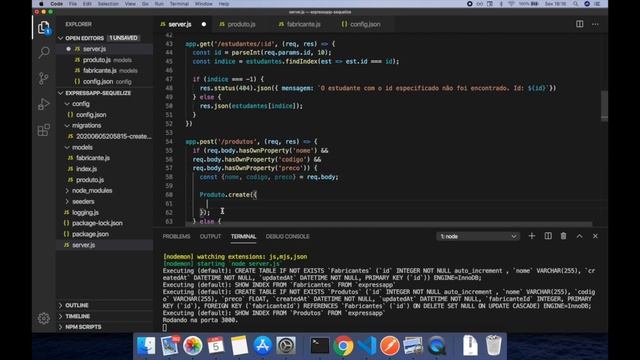Image resolution: width=640 pixels, height=360 pixels.
Task: Expand the Outline section
Action: 61,305
